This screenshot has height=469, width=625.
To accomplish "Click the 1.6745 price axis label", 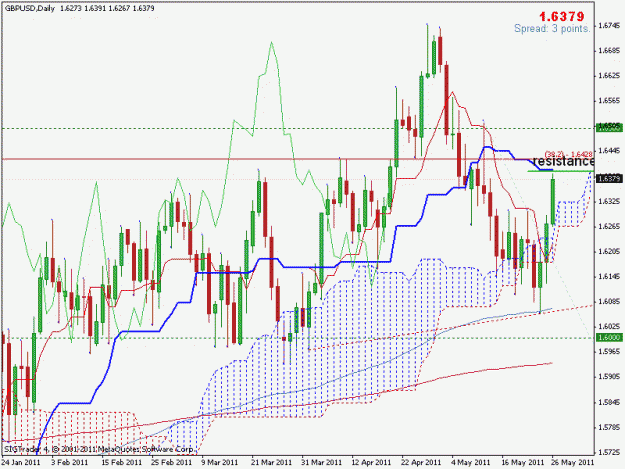I will (609, 26).
